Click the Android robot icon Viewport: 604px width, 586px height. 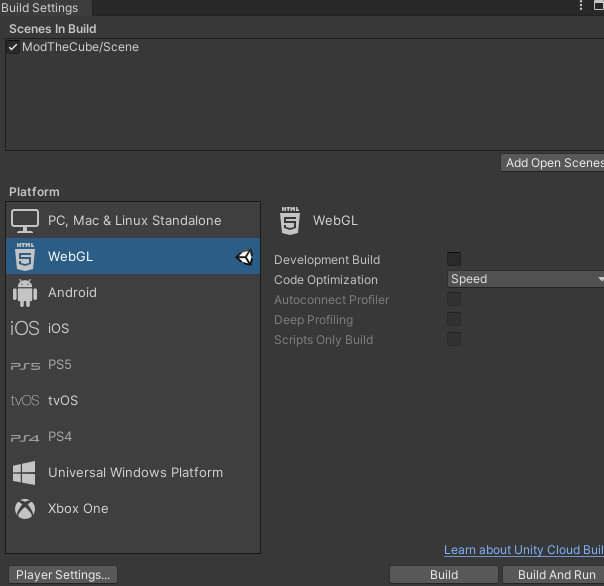coord(25,293)
